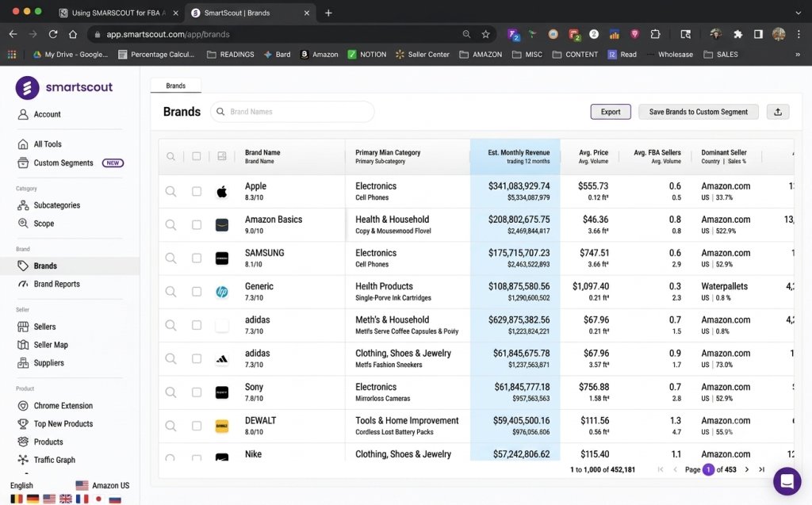Check the Meth's & Household adidas row checkbox
This screenshot has height=505, width=812.
(x=197, y=325)
